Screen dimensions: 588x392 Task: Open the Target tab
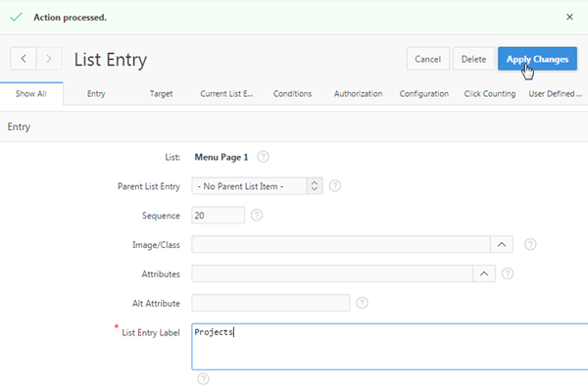click(x=162, y=93)
